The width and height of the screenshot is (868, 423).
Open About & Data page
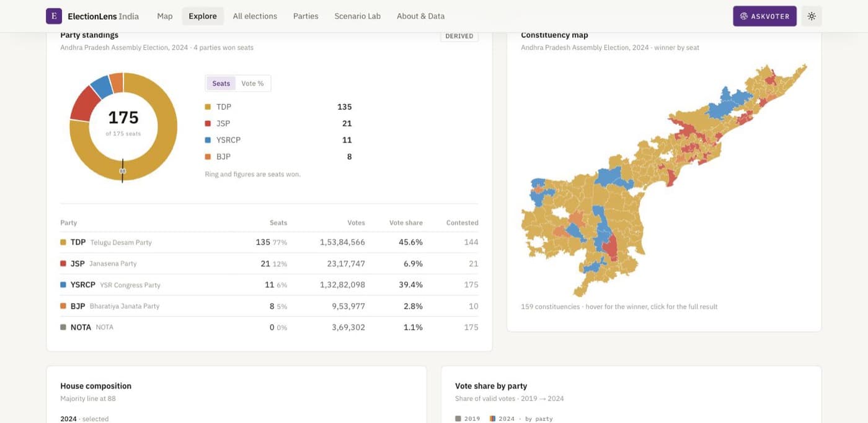(420, 16)
